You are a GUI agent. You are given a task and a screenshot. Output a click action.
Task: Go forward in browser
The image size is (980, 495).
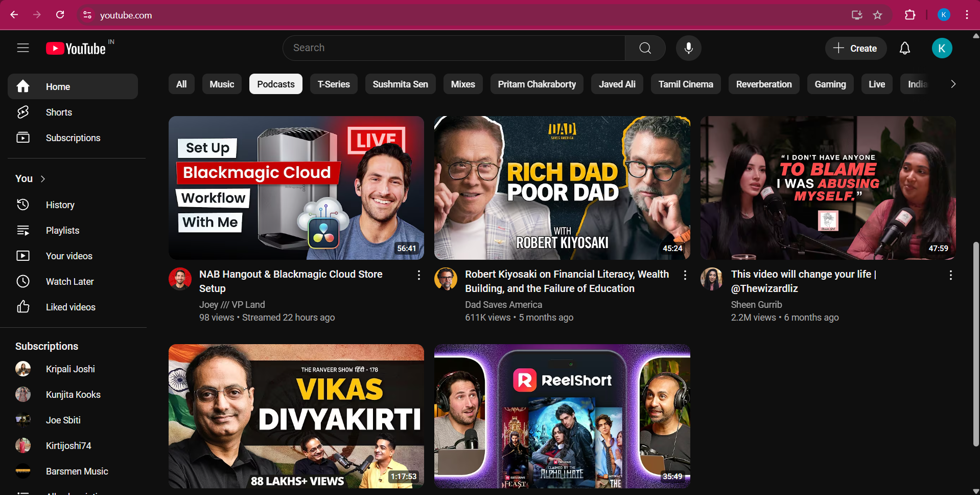coord(37,15)
